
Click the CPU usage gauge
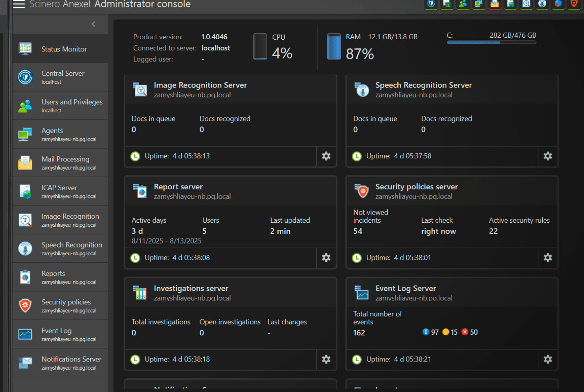tap(260, 46)
